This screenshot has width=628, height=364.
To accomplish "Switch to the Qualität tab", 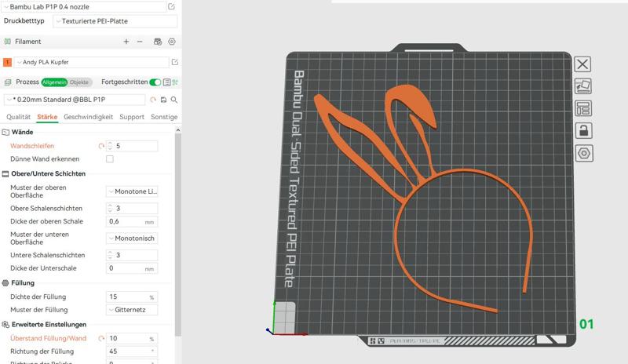I will tap(18, 117).
